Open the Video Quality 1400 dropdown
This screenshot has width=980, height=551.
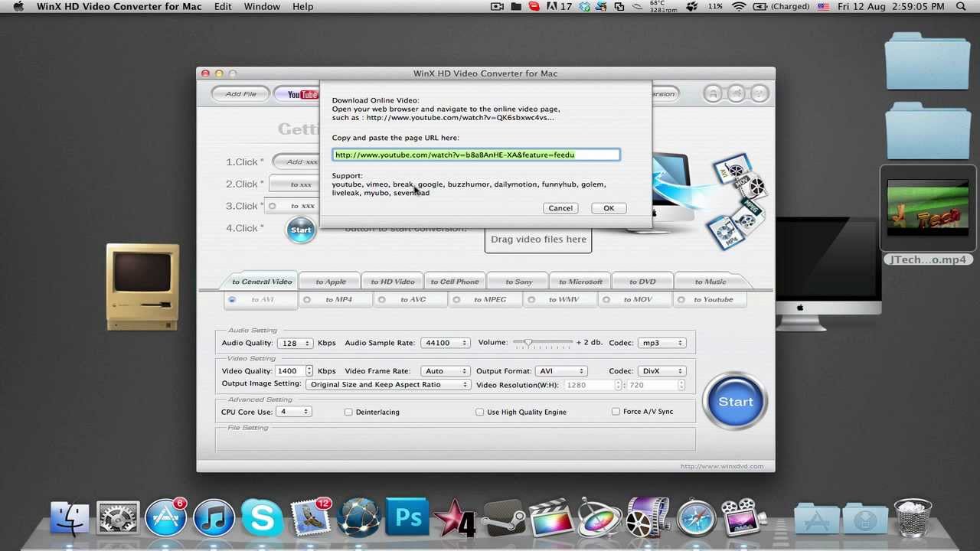coord(295,371)
